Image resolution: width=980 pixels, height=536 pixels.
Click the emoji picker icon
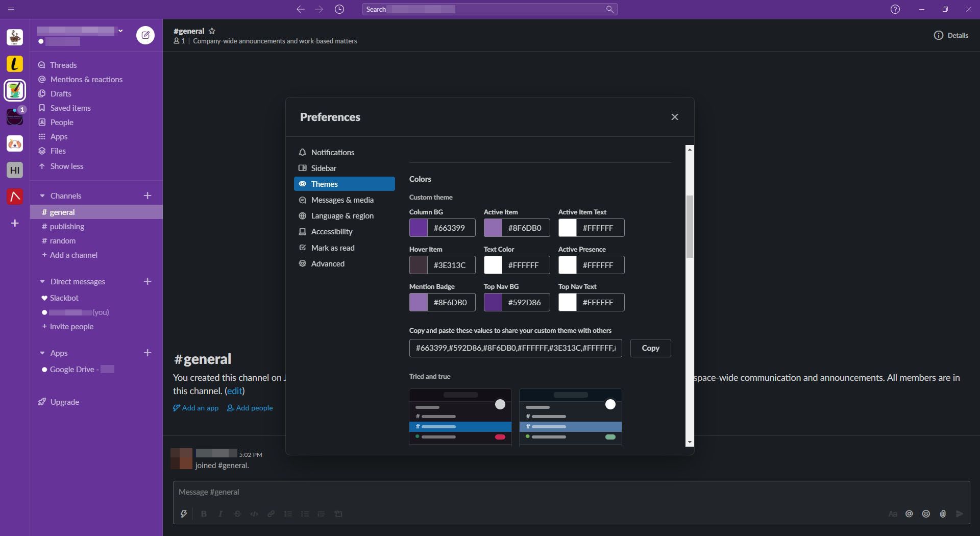coord(926,514)
